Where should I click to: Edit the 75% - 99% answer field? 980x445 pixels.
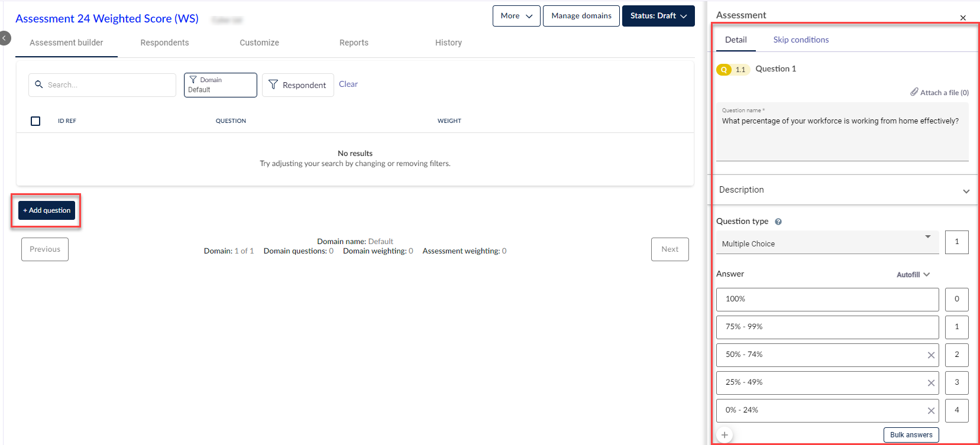(x=827, y=327)
